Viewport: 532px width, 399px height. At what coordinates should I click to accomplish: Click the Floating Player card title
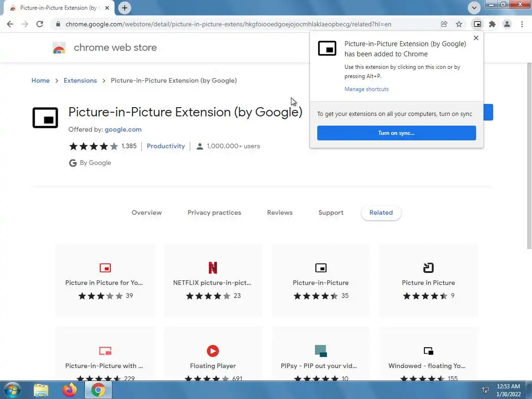point(213,366)
